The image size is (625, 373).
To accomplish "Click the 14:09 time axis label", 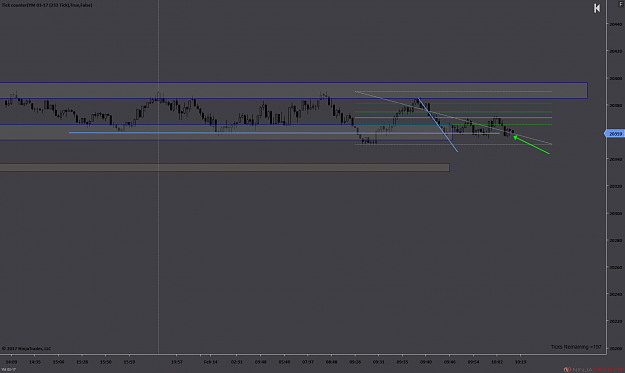I will click(x=11, y=362).
